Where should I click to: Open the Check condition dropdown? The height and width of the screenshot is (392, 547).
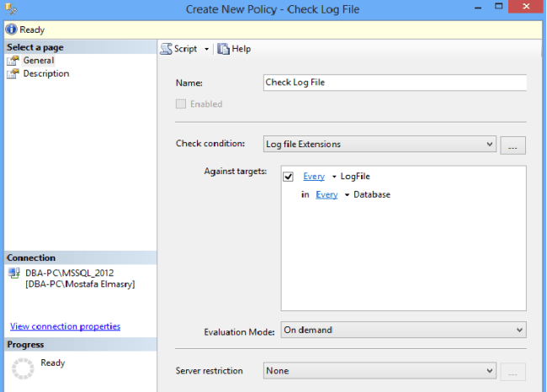click(380, 144)
